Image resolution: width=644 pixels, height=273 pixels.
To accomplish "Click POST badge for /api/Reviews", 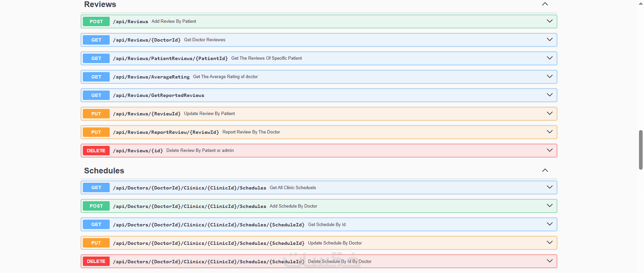I will click(96, 21).
